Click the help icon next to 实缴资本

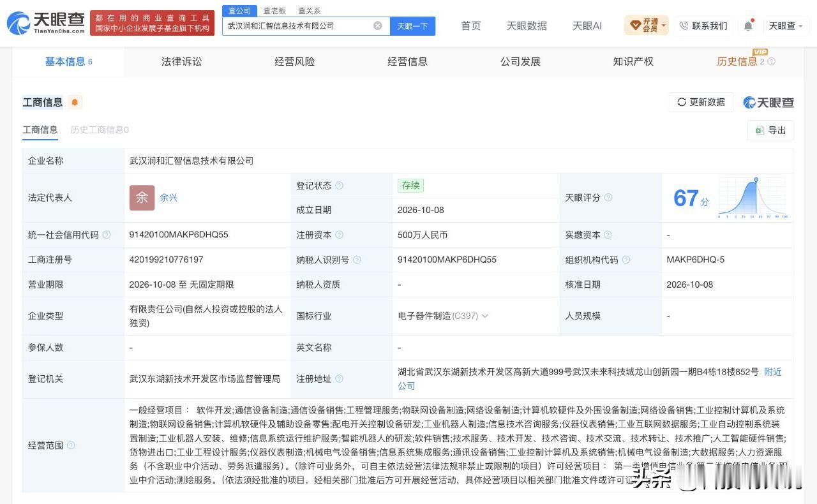point(608,235)
